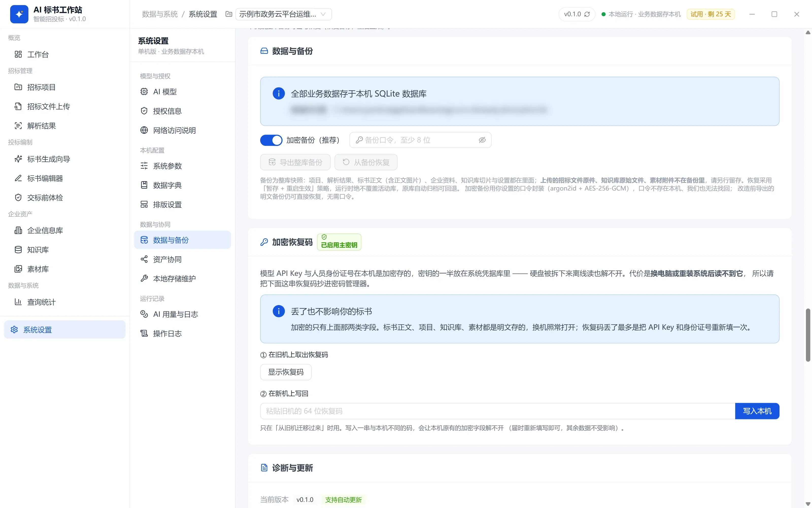The height and width of the screenshot is (508, 812).
Task: Open 本地存储维护 wrench icon
Action: [144, 278]
